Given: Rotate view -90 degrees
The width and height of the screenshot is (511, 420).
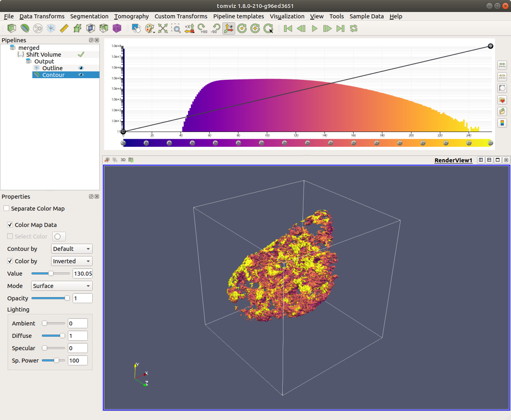Looking at the screenshot, I should tap(216, 28).
